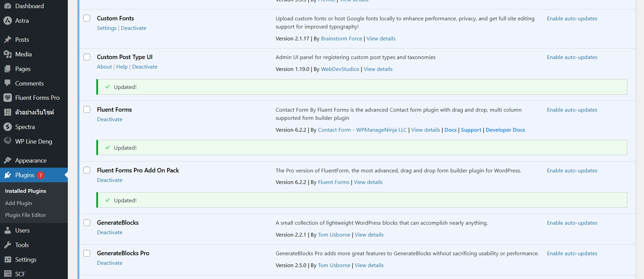Open the Appearance menu
This screenshot has height=279, width=644.
(x=31, y=161)
